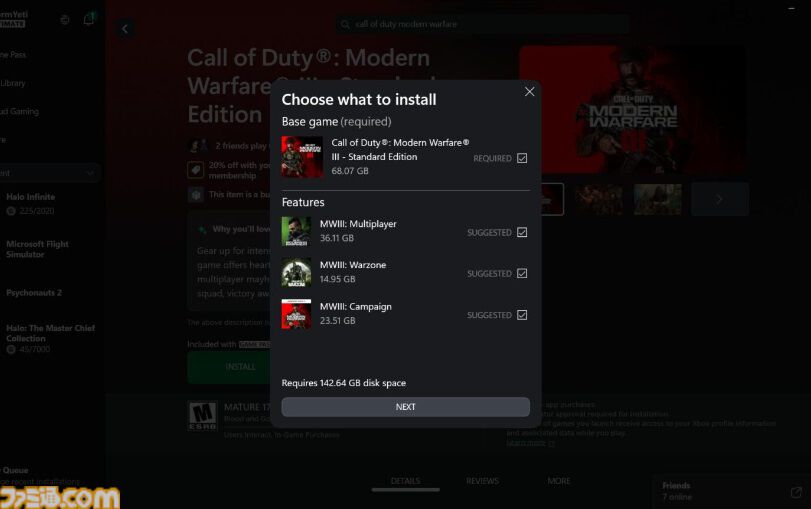Expand the sidebar dropdown chevron
Image resolution: width=811 pixels, height=509 pixels.
pyautogui.click(x=90, y=173)
